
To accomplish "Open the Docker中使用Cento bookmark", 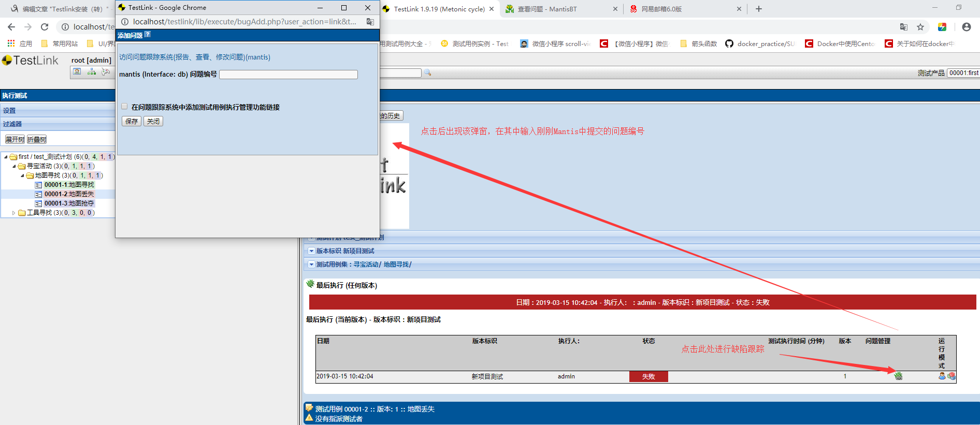I will (840, 43).
